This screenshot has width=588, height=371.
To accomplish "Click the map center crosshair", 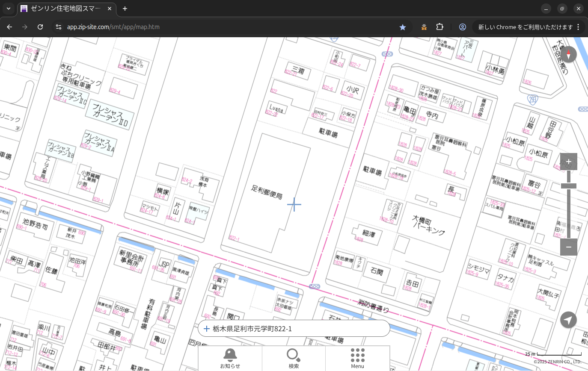I will point(294,205).
